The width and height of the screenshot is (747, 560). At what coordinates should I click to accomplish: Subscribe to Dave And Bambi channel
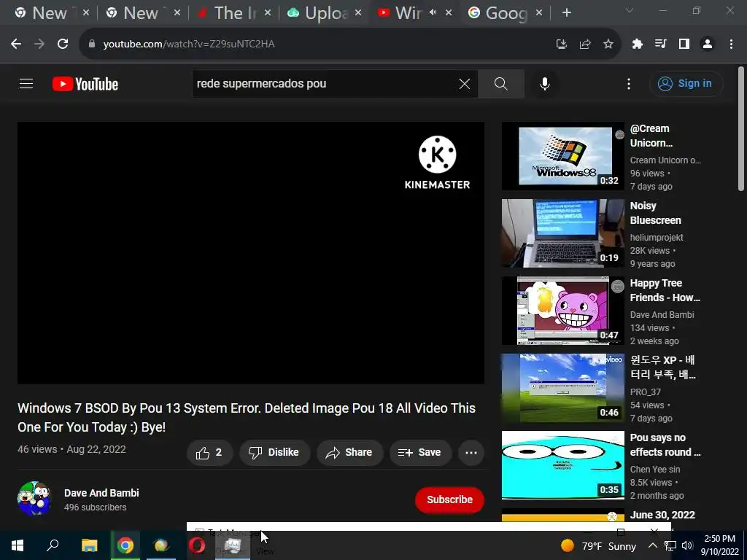[449, 499]
